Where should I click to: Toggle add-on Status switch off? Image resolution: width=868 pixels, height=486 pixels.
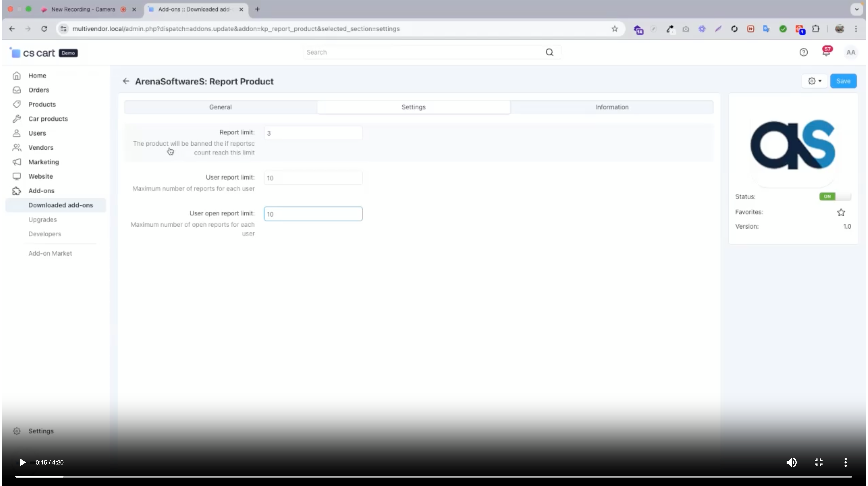coord(835,197)
